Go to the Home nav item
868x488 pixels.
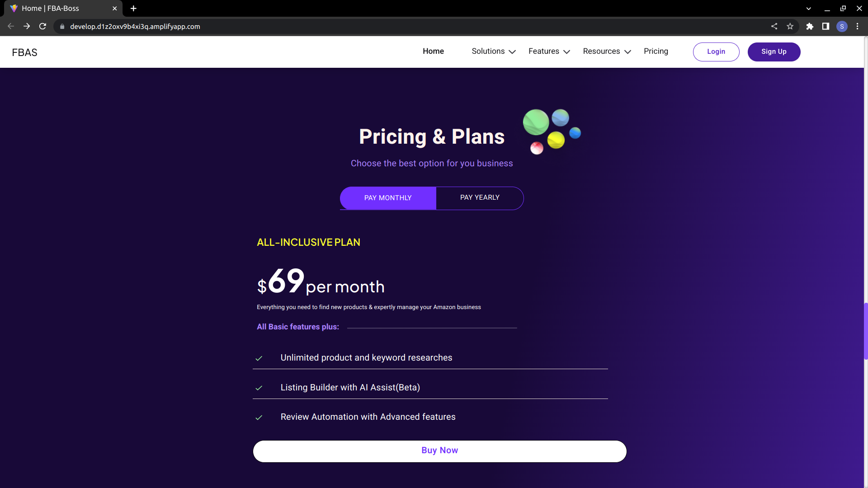[433, 52]
